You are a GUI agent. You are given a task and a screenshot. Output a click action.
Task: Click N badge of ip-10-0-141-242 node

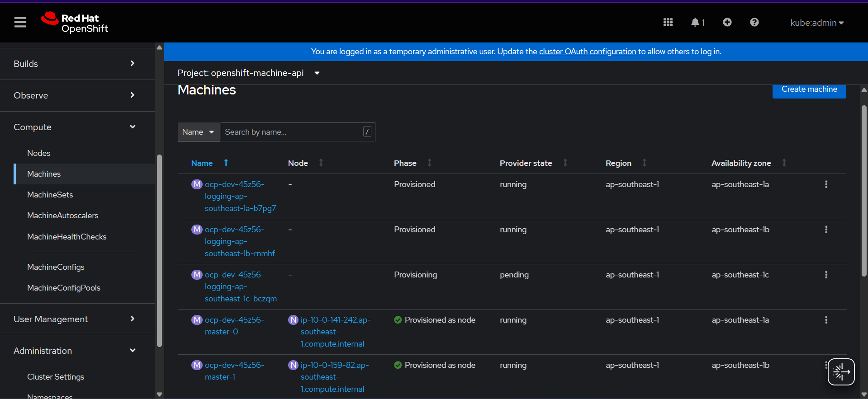coord(293,320)
